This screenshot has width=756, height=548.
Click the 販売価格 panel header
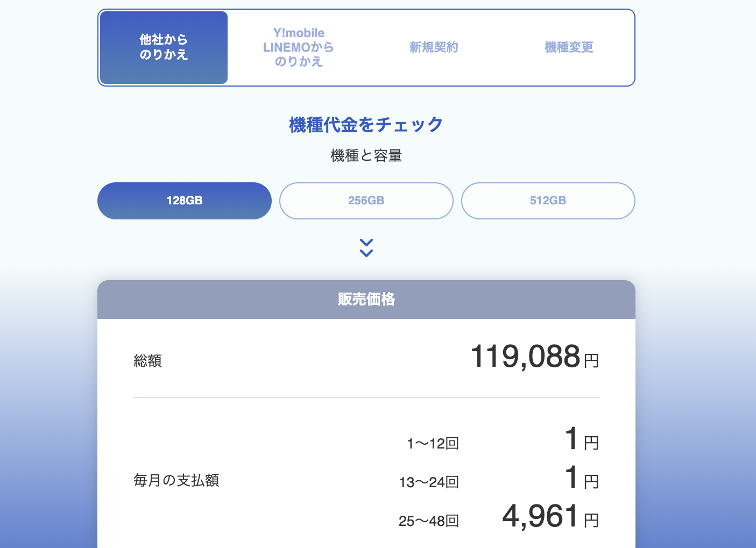click(x=366, y=300)
